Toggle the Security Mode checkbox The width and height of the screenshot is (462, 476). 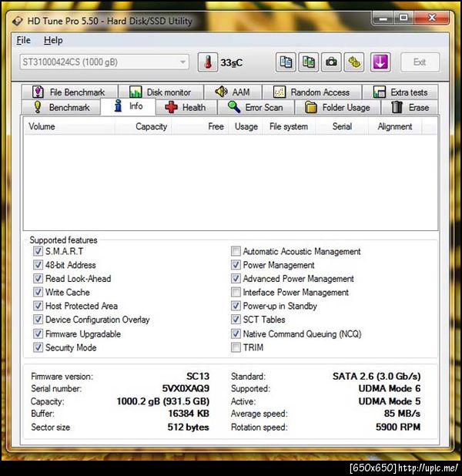pyautogui.click(x=38, y=347)
